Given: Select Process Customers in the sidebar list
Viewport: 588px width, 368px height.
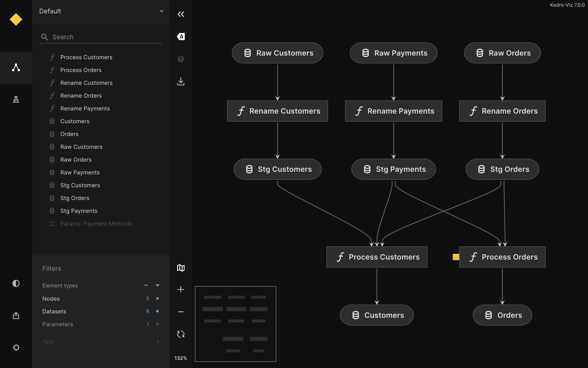Looking at the screenshot, I should coord(86,57).
